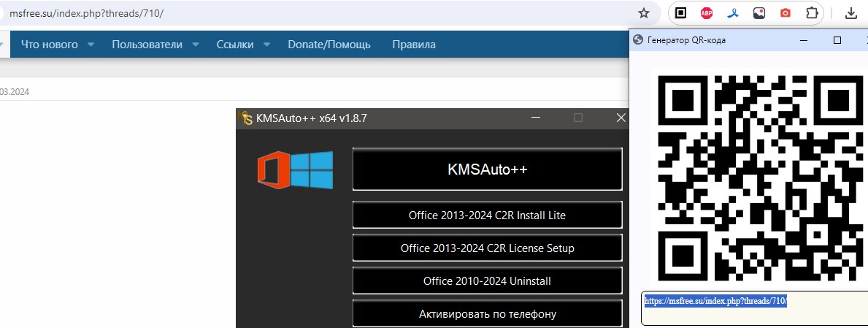The image size is (868, 328).
Task: Click "Office 2013-2024 C2R License Setup"
Action: coord(487,248)
